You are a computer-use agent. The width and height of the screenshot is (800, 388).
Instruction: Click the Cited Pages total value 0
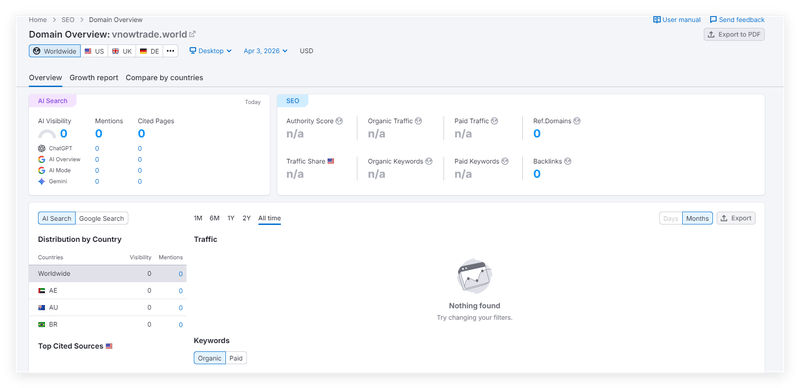point(141,134)
